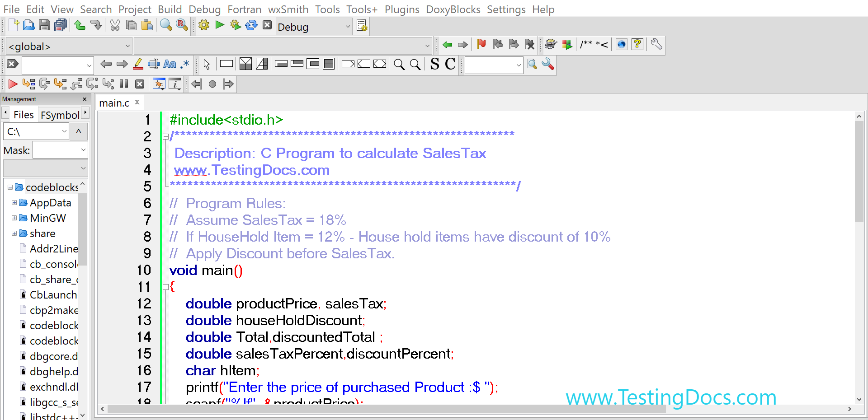
Task: Click the Save file icon
Action: pyautogui.click(x=44, y=25)
